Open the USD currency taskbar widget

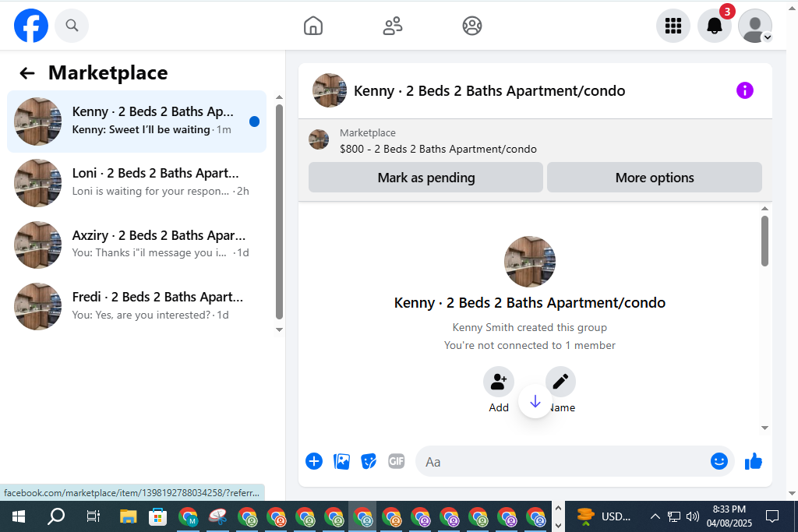click(x=604, y=516)
